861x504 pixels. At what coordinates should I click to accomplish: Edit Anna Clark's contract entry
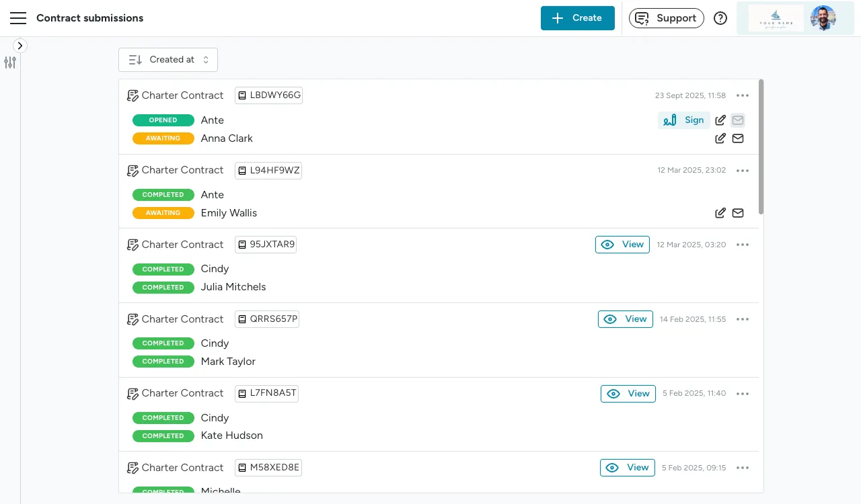[720, 138]
